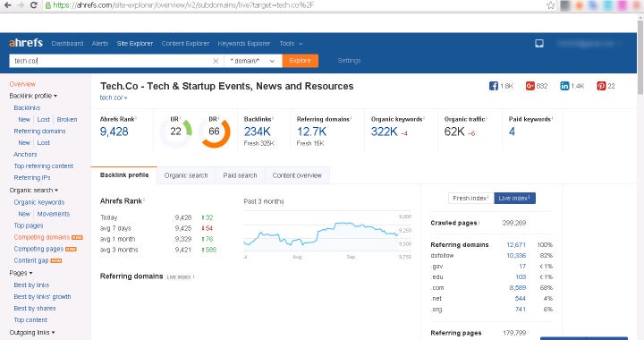Switch to Backlink profile tab
The image size is (644, 340).
[124, 175]
